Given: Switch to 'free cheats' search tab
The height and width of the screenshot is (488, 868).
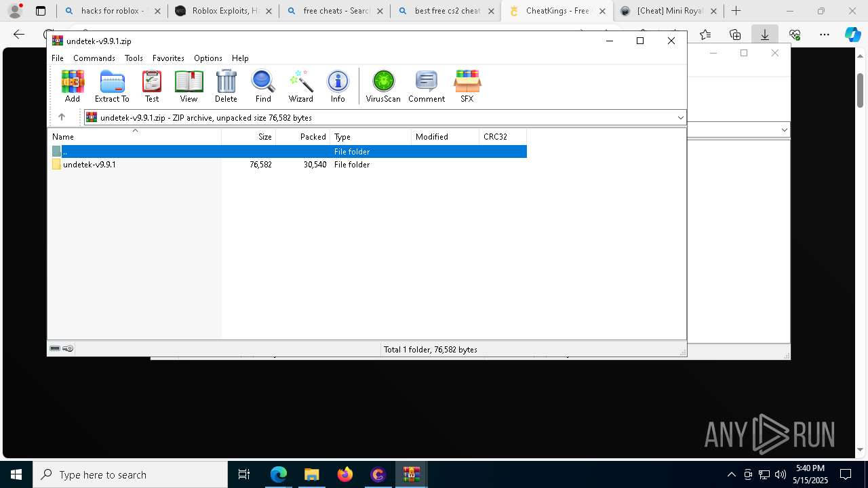Looking at the screenshot, I should point(334,11).
